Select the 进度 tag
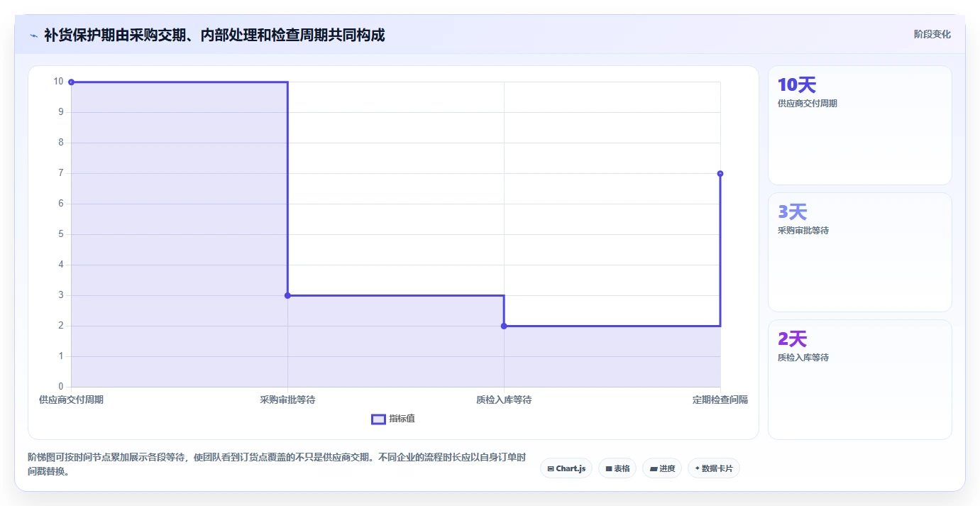The height and width of the screenshot is (506, 980). click(x=662, y=468)
